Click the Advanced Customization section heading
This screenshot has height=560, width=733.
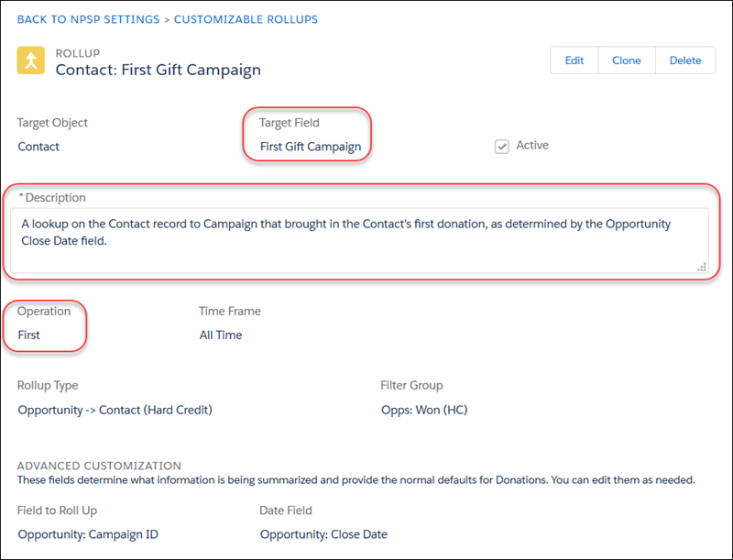pyautogui.click(x=99, y=466)
